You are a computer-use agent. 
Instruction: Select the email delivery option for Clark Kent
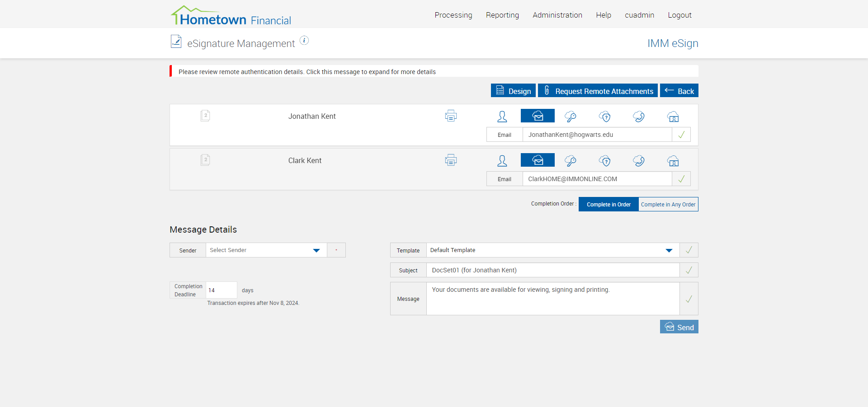(x=538, y=160)
